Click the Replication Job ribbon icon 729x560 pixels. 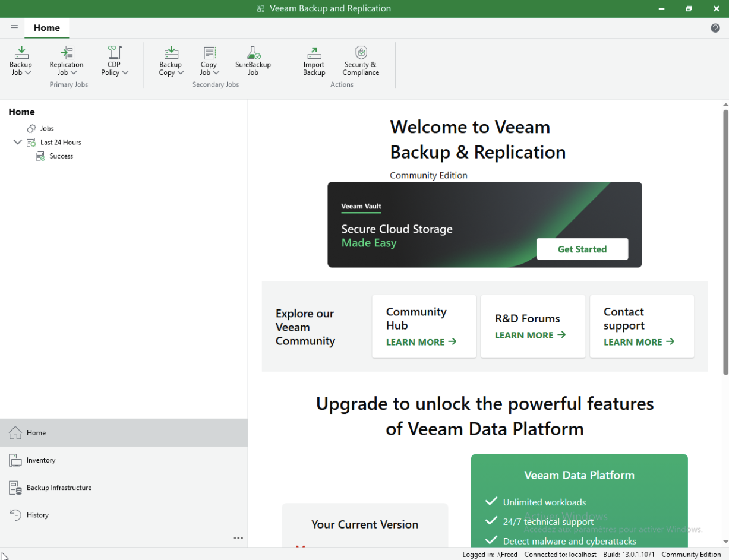pyautogui.click(x=67, y=53)
